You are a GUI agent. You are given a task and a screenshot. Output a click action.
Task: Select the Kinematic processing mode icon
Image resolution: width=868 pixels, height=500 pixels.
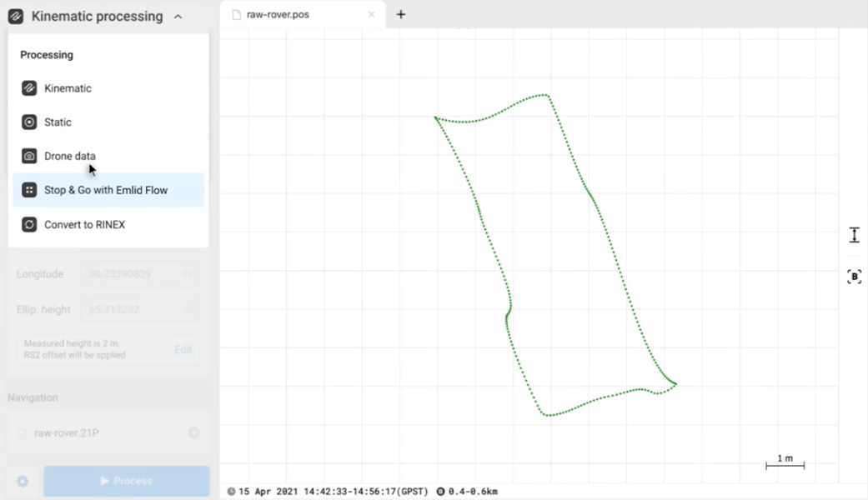tap(28, 88)
